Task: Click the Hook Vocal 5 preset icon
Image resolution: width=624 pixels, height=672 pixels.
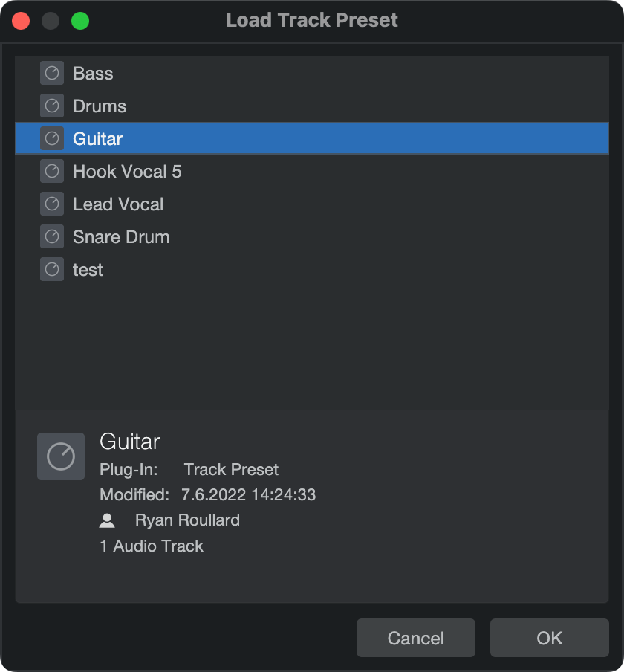Action: click(51, 171)
